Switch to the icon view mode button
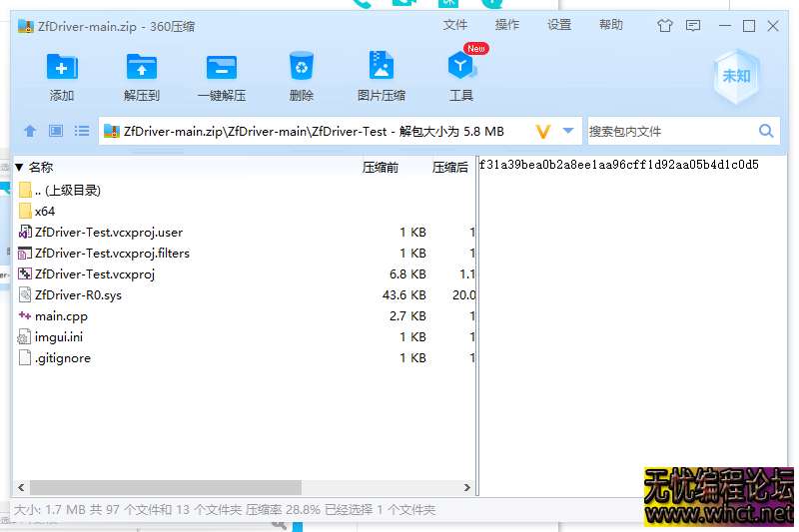The height and width of the screenshot is (532, 799). [56, 131]
